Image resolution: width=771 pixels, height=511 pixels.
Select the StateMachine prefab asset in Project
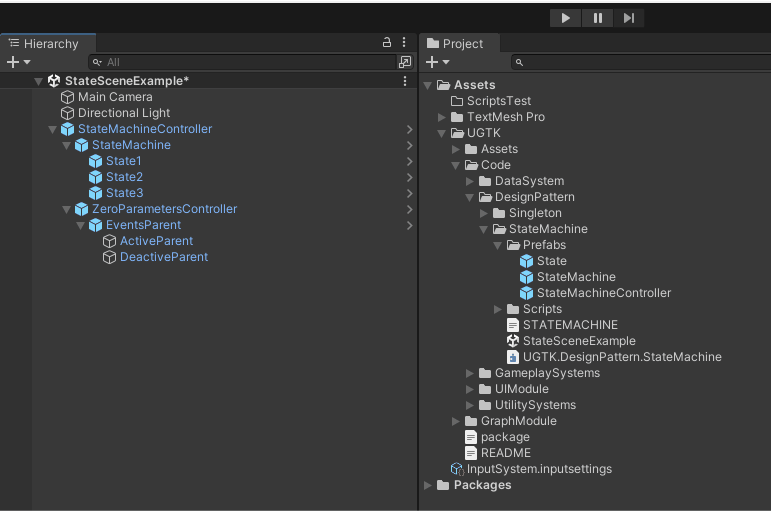576,277
